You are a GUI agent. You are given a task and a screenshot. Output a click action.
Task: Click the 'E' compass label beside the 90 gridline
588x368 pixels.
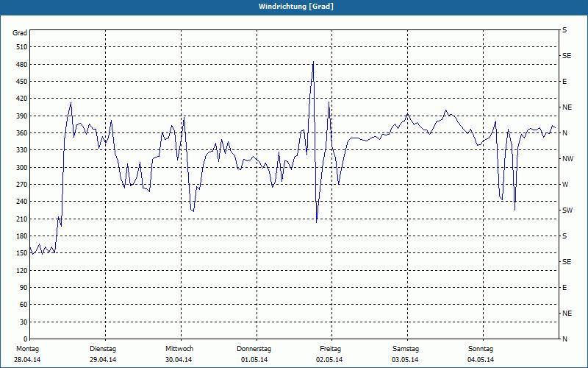[564, 288]
